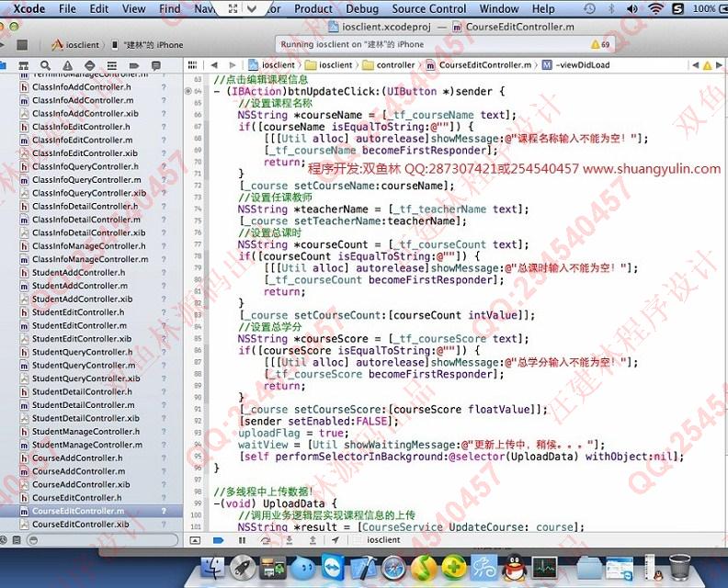728x588 pixels.
Task: Open the Product menu
Action: 313,9
